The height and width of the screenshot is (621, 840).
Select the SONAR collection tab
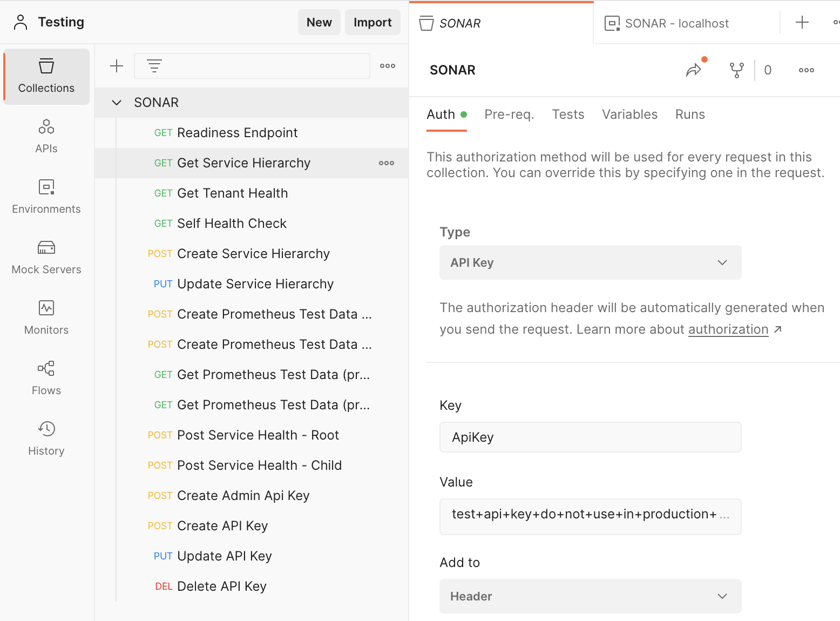coord(501,23)
